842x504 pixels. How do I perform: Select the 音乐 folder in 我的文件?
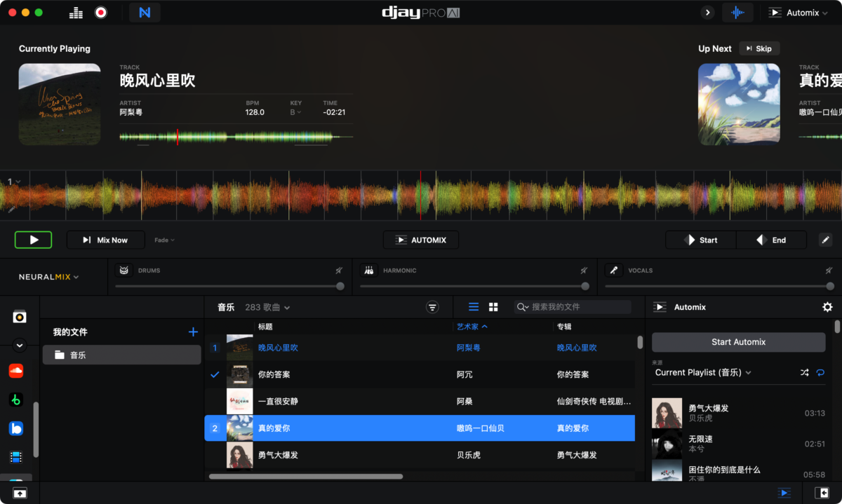coord(121,355)
